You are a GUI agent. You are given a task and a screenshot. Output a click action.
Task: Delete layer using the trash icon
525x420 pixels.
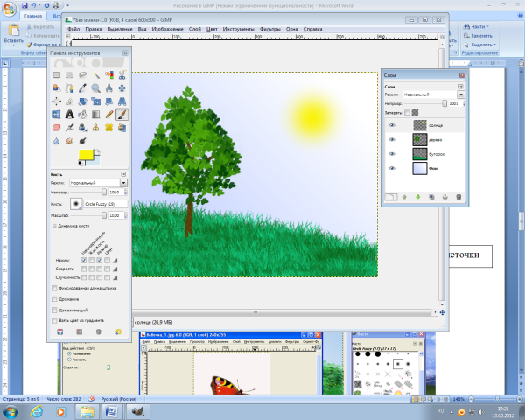(x=458, y=197)
